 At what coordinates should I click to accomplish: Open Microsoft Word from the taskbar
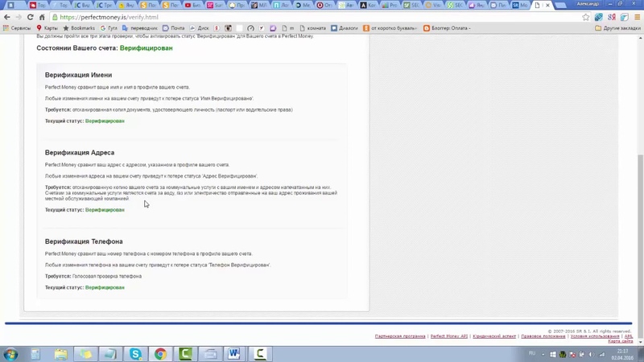(x=234, y=354)
